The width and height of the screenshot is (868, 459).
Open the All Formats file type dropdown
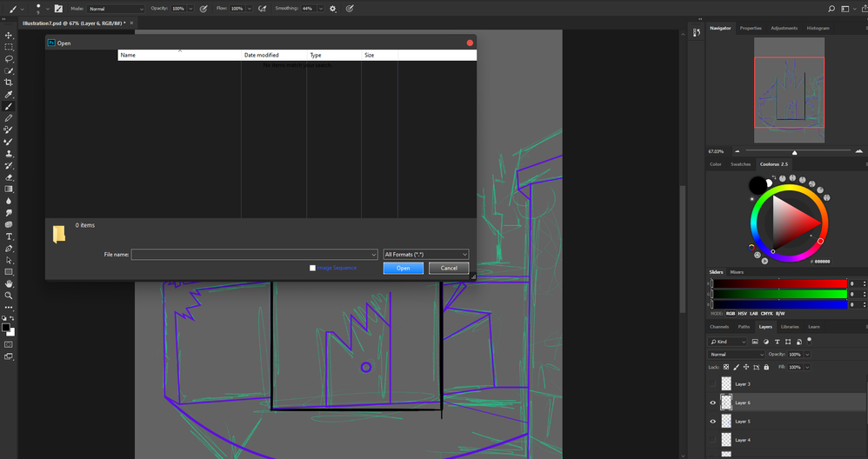click(426, 255)
